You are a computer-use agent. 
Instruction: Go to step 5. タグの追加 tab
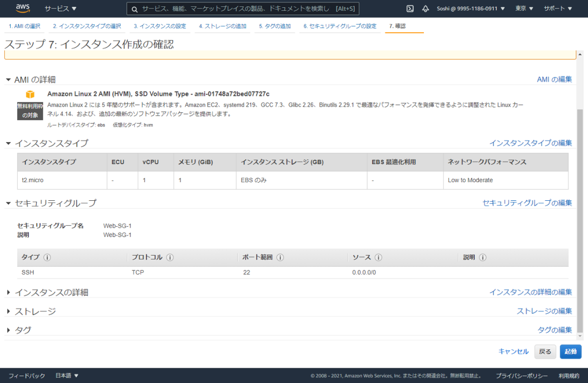point(275,26)
